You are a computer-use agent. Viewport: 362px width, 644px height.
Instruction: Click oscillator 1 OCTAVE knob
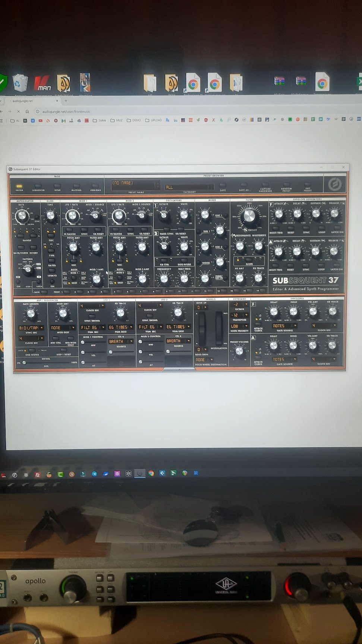[x=163, y=215]
